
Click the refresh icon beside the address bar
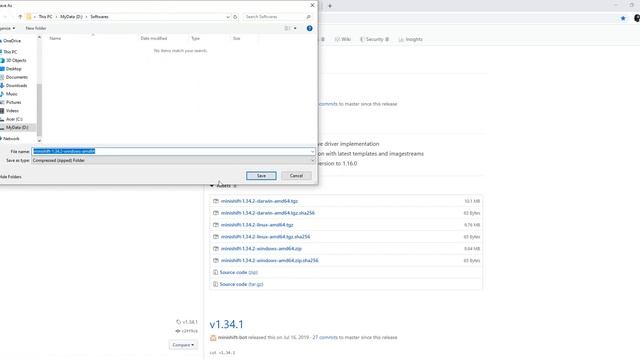[235, 17]
